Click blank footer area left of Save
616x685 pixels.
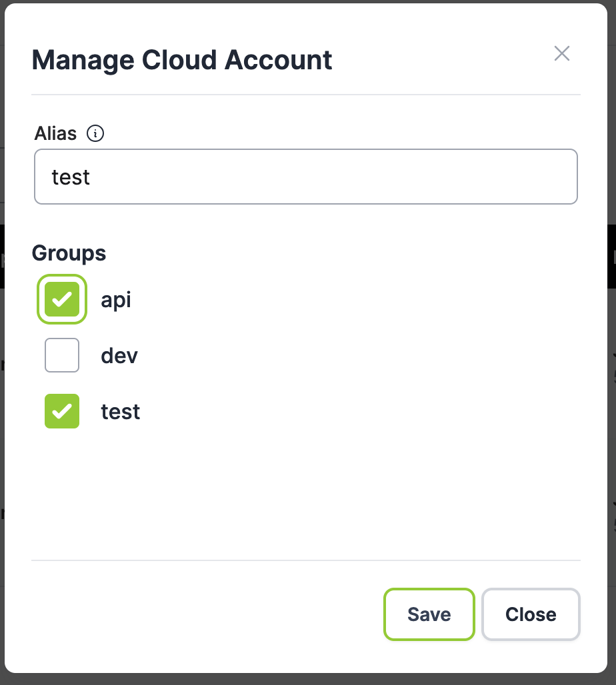200,614
